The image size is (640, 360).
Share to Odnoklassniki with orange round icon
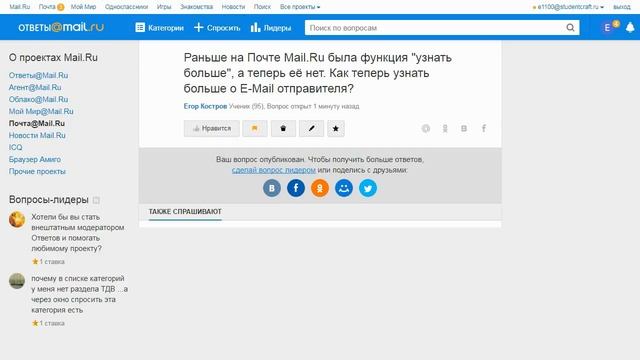coord(320,188)
